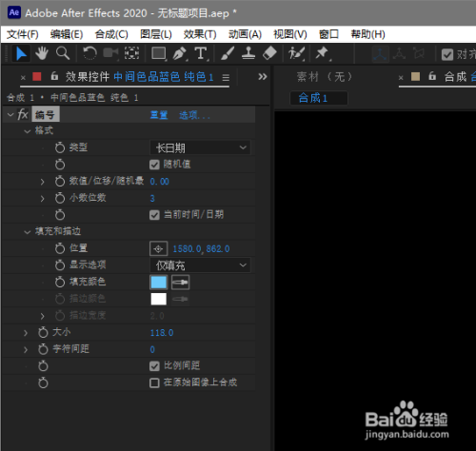The image size is (476, 451).
Task: Select the Zoom magnifier tool
Action: tap(63, 53)
